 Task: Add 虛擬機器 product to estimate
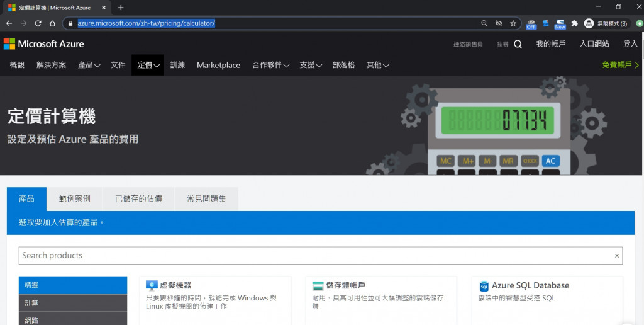[x=215, y=300]
